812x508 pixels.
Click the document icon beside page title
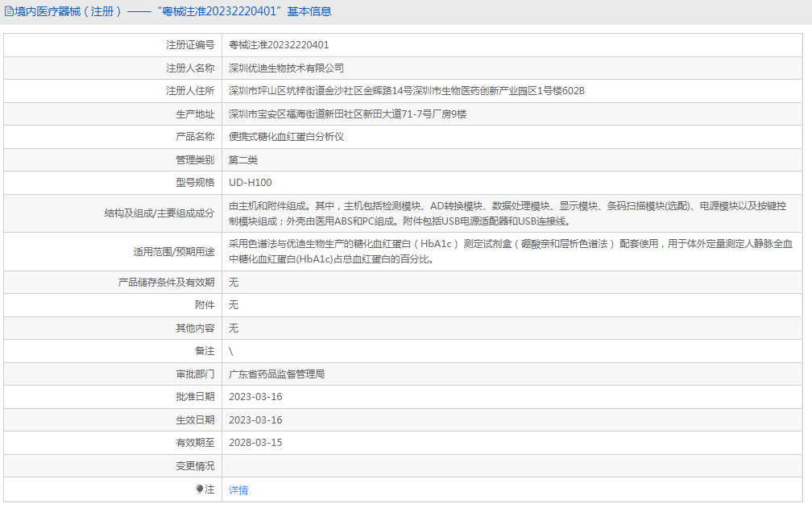point(9,10)
